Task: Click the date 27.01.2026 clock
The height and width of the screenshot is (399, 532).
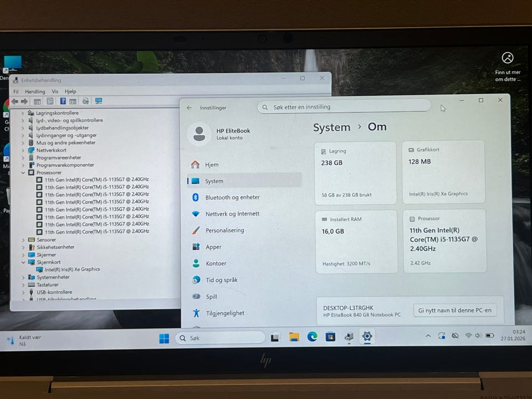Action: coord(513,339)
